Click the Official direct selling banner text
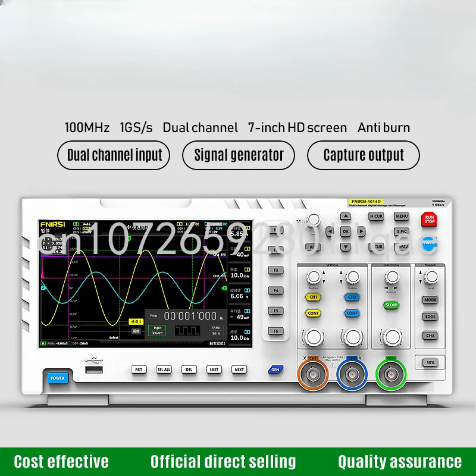 (223, 462)
